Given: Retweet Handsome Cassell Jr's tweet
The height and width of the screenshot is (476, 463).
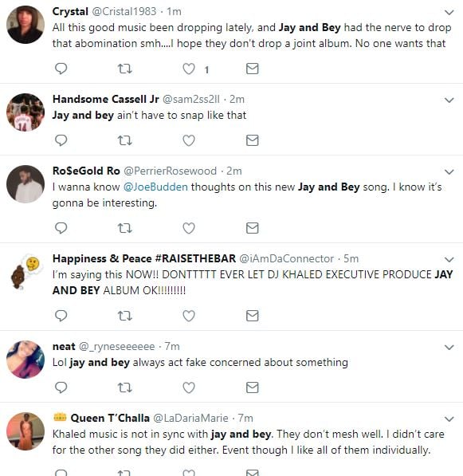Looking at the screenshot, I should tap(124, 140).
